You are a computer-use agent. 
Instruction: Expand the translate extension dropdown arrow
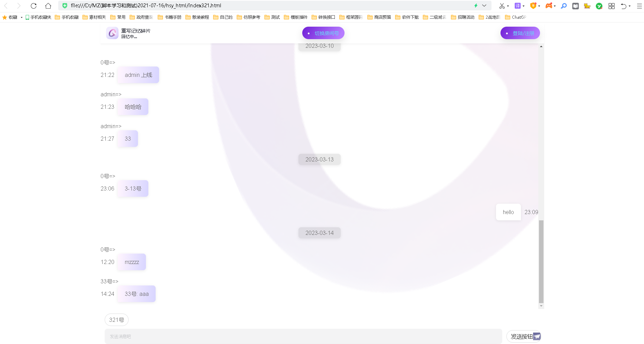click(x=523, y=6)
